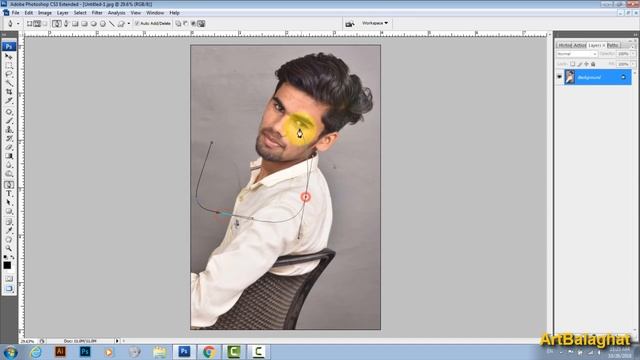Open the Pen tool preset picker dropdown
This screenshot has height=360, width=640.
(18, 24)
